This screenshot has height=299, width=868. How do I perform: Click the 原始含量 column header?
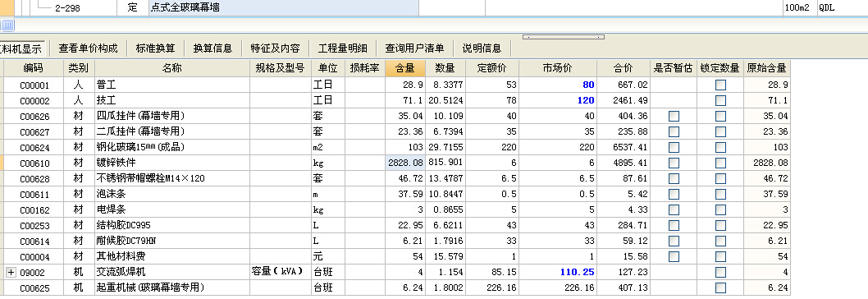coord(767,68)
